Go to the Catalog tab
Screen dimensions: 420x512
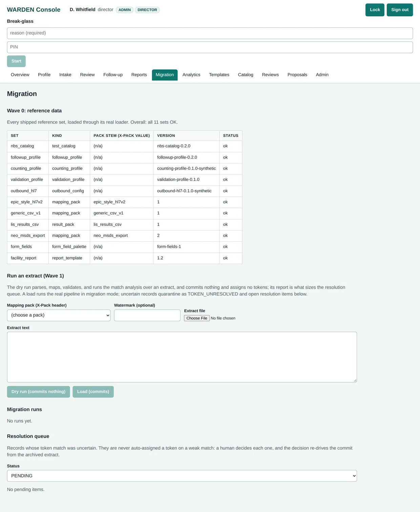tap(246, 75)
